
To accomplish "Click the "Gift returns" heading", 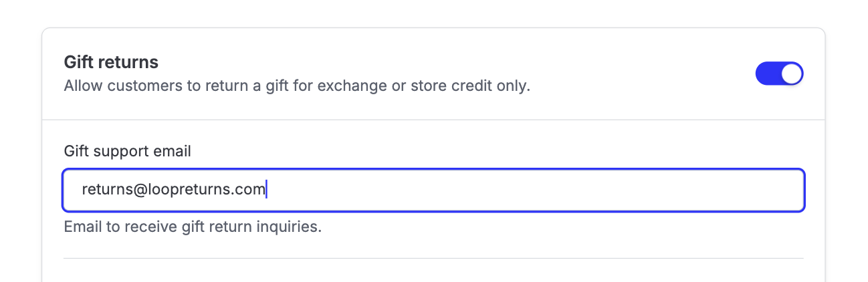I will (111, 62).
